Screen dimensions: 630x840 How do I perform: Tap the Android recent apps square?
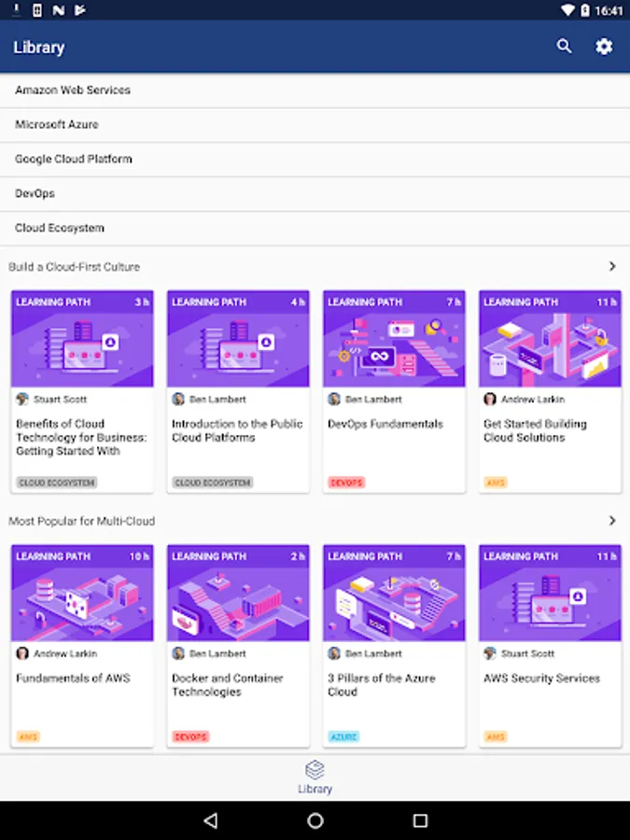(x=421, y=820)
